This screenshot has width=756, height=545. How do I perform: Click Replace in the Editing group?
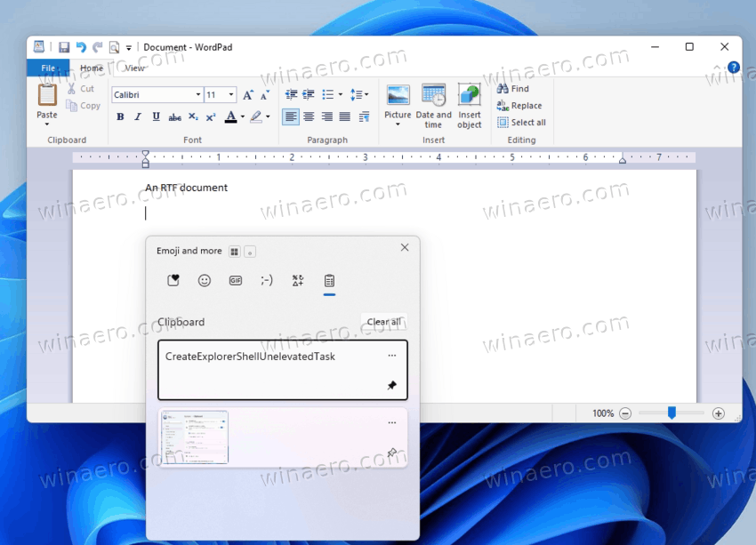(x=519, y=106)
